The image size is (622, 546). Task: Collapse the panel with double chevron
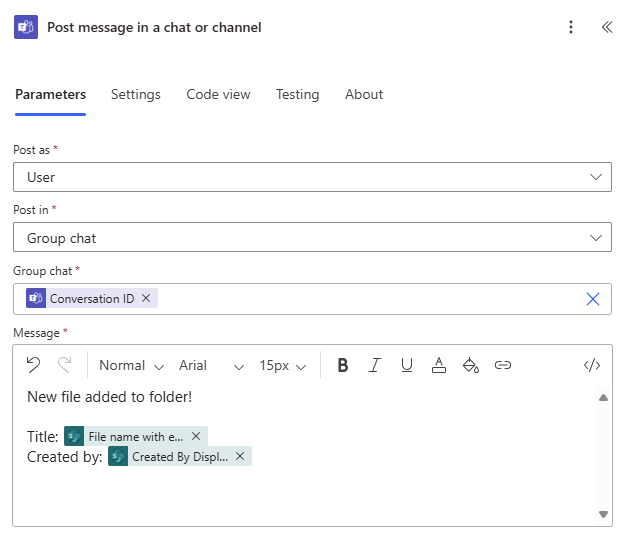pyautogui.click(x=607, y=27)
